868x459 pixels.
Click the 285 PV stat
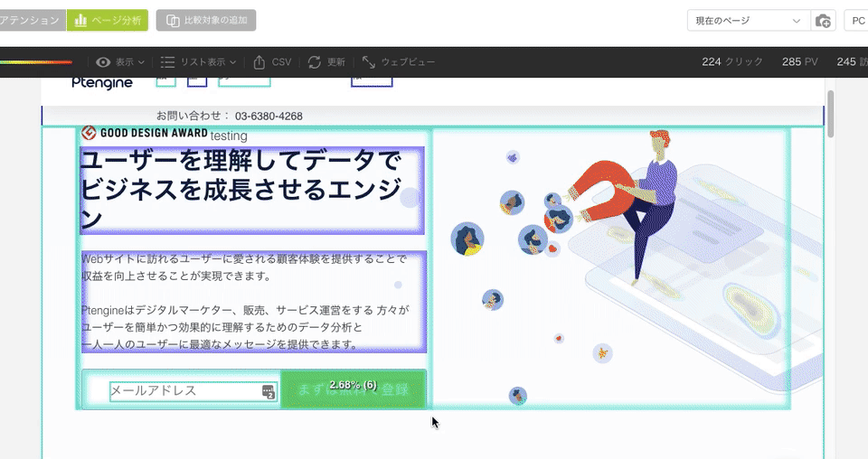point(799,62)
